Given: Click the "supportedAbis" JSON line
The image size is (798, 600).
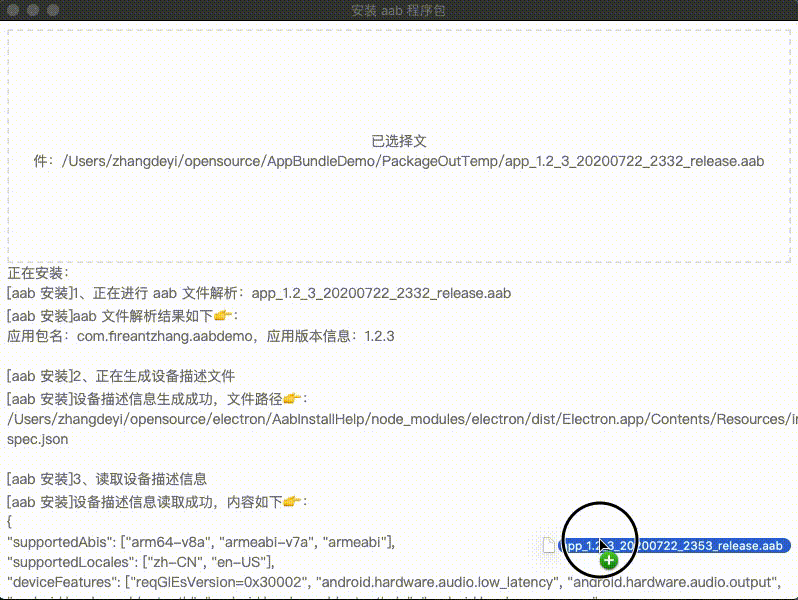Looking at the screenshot, I should click(201, 542).
